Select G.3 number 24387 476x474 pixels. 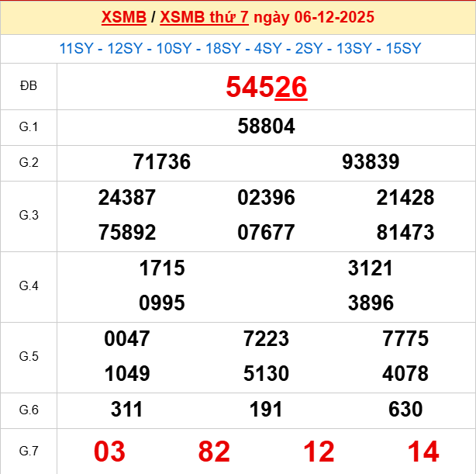pyautogui.click(x=127, y=198)
